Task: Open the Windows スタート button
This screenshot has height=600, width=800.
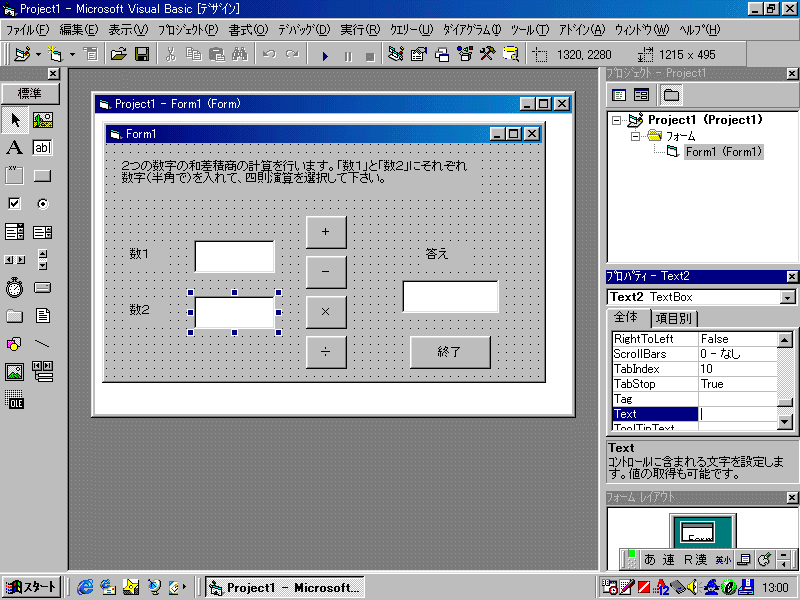Action: pos(32,587)
